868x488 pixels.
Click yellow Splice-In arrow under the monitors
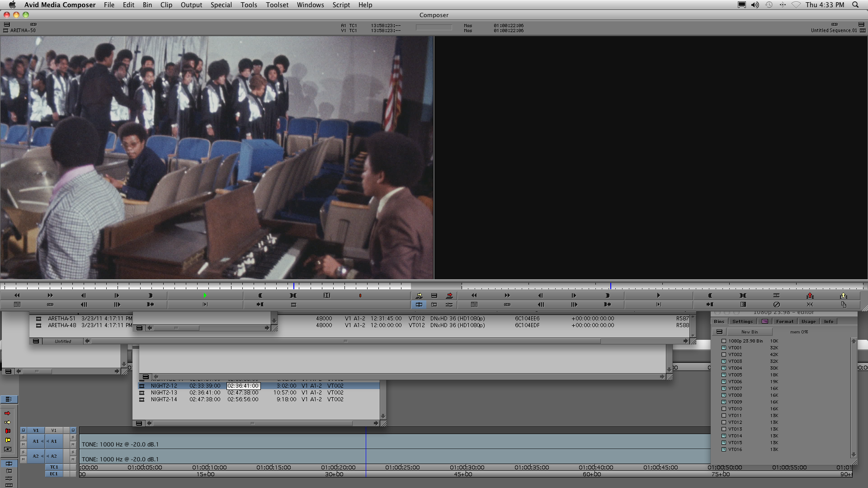click(x=419, y=296)
